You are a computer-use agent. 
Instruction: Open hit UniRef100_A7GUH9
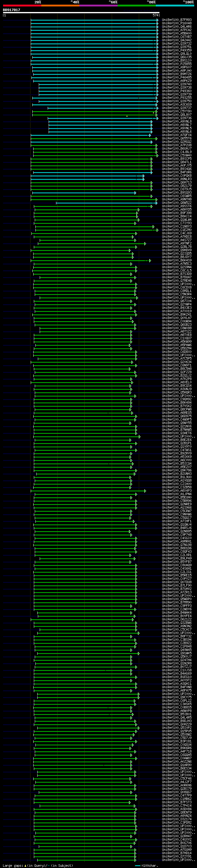(177, 850)
